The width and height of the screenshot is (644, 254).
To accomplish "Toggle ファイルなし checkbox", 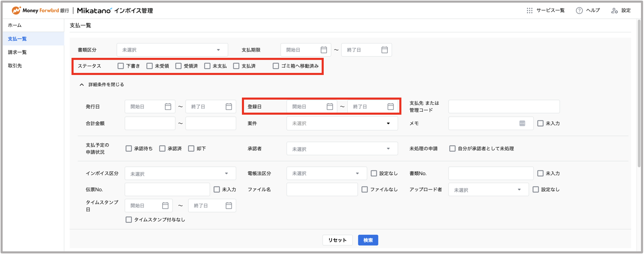I will point(365,190).
